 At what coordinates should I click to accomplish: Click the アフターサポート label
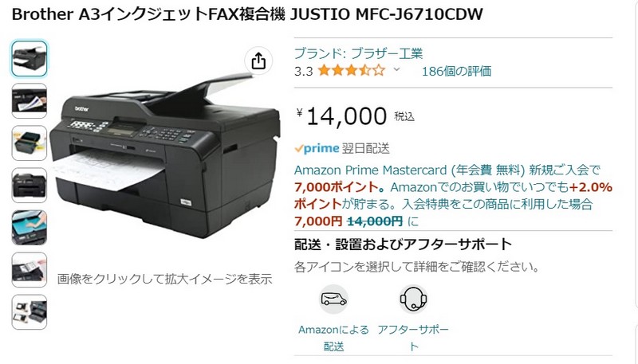tap(413, 338)
